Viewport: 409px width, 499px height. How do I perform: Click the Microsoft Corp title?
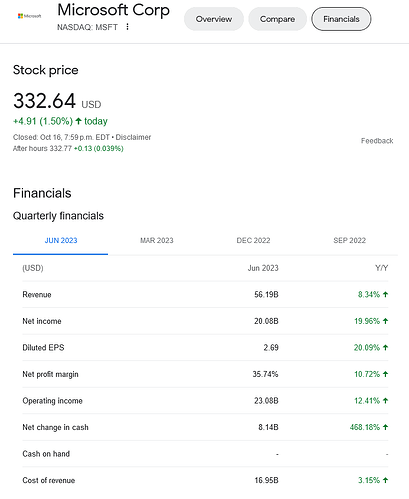click(114, 10)
